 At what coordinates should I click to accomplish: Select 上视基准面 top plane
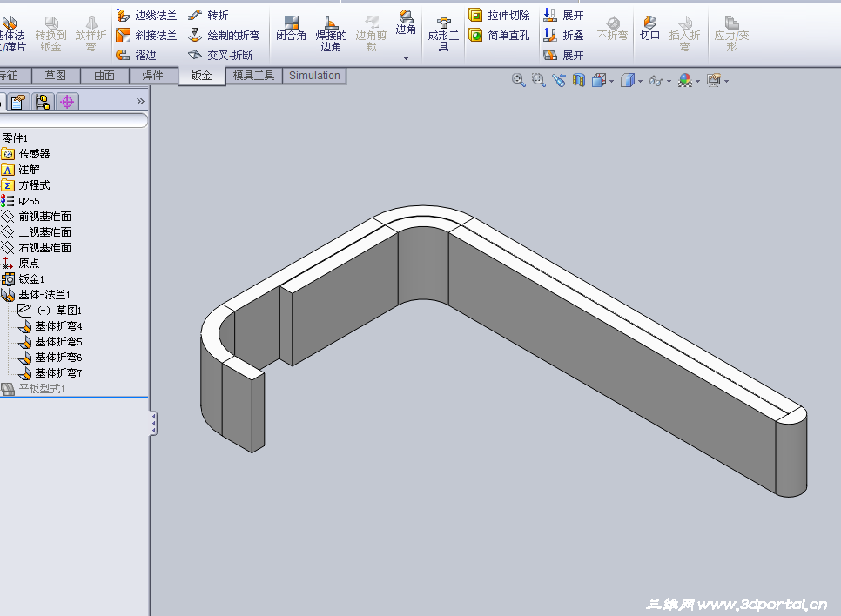pyautogui.click(x=36, y=232)
